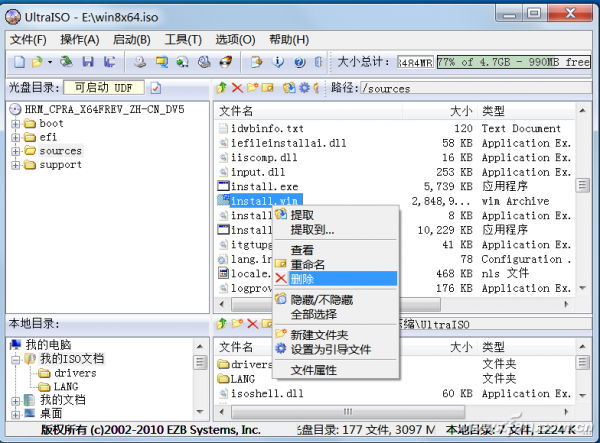Open the 选项(O) menu
The height and width of the screenshot is (443, 600).
point(235,39)
